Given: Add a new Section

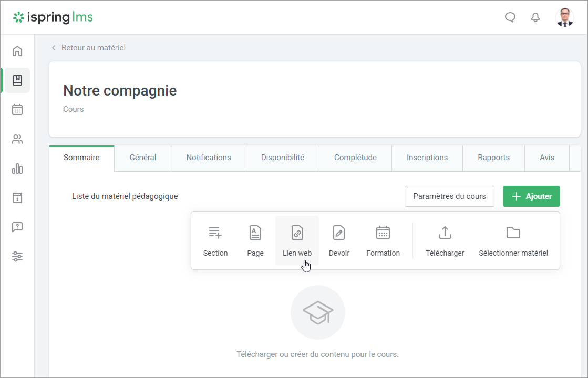Looking at the screenshot, I should tap(215, 240).
